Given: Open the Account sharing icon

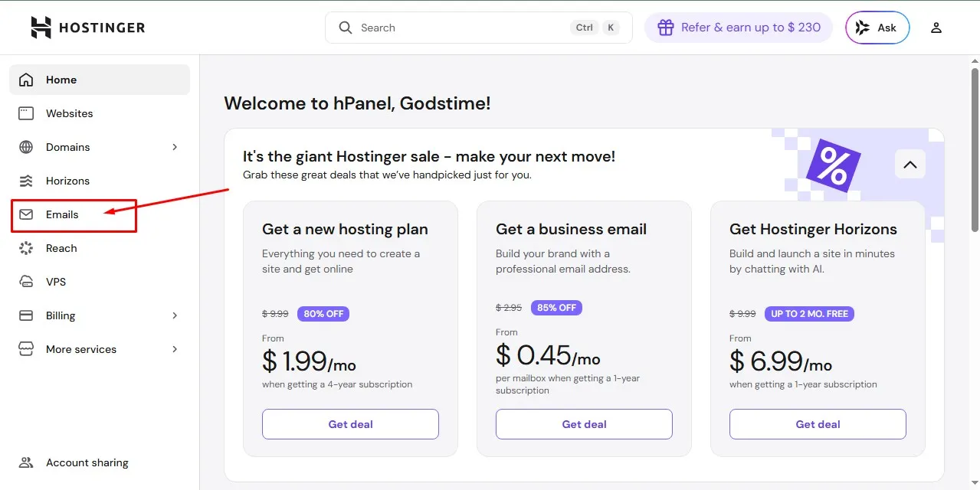Looking at the screenshot, I should (27, 462).
